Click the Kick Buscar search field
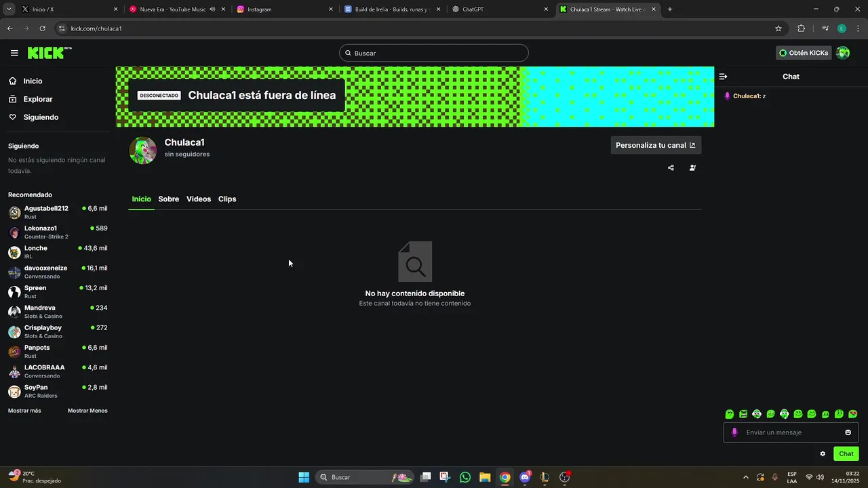This screenshot has width=868, height=488. click(434, 53)
